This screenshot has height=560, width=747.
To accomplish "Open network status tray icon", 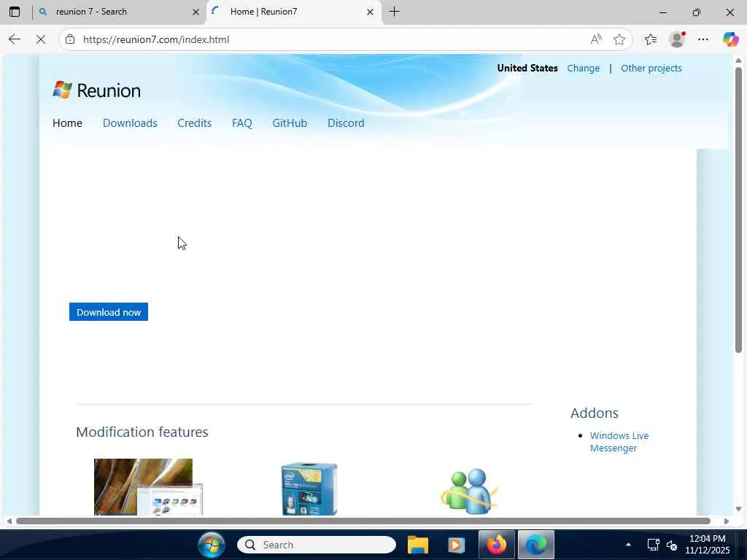I will click(653, 545).
